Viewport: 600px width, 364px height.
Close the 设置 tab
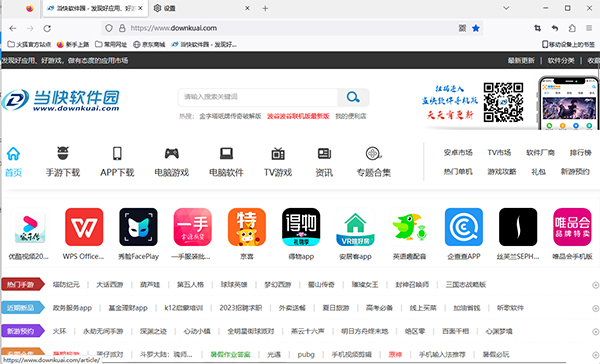click(x=247, y=8)
